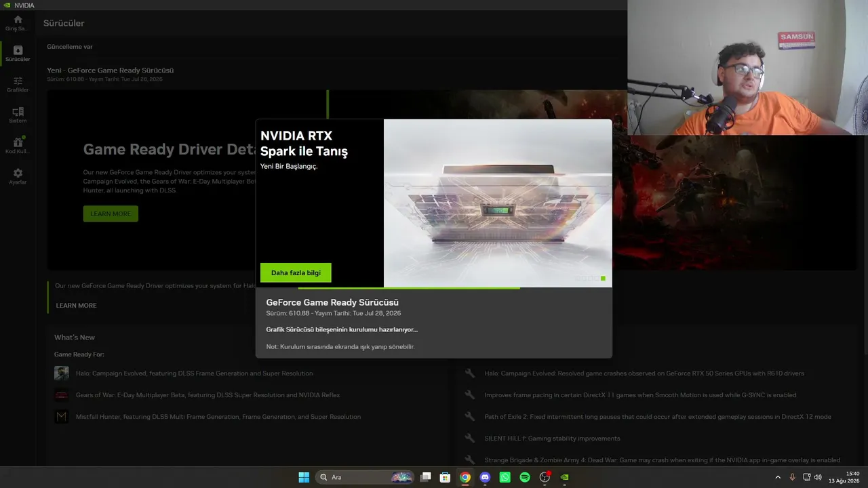This screenshot has width=868, height=488.
Task: Open the Kod Kullan gift icon
Action: (18, 142)
